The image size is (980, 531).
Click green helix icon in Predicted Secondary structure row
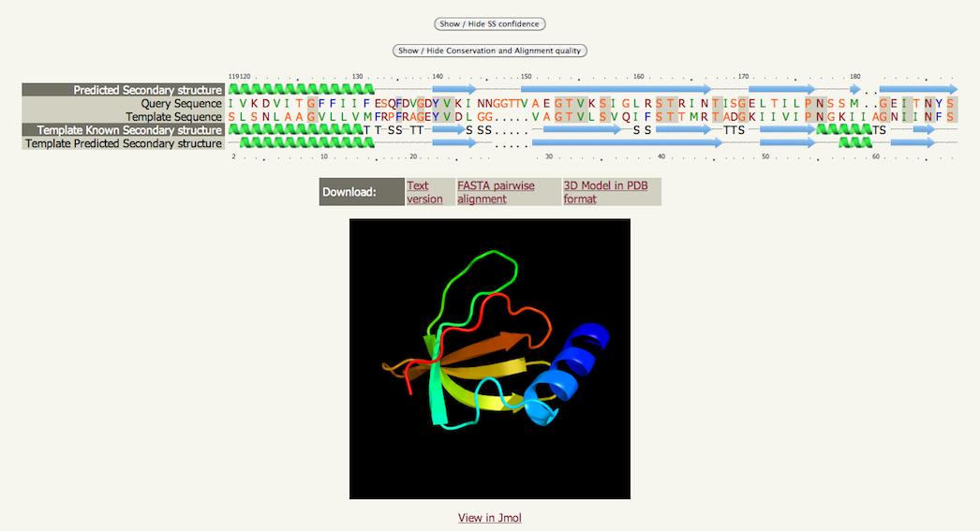[x=301, y=89]
